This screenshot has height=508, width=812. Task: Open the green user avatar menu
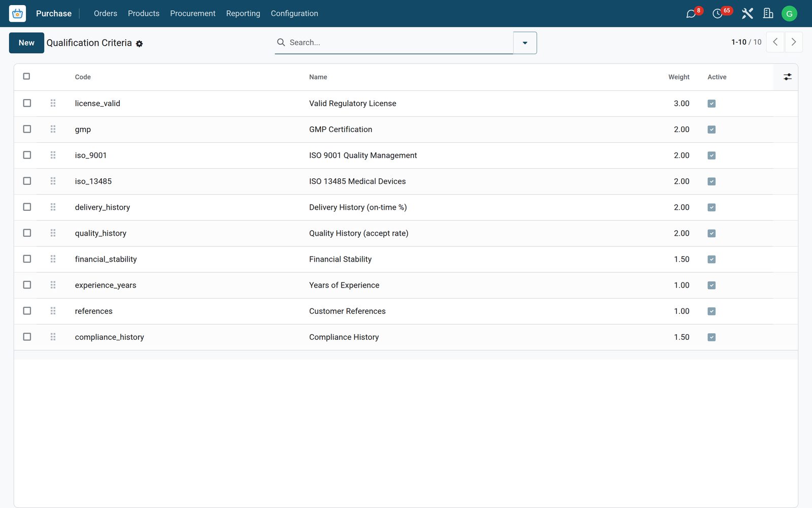[789, 14]
